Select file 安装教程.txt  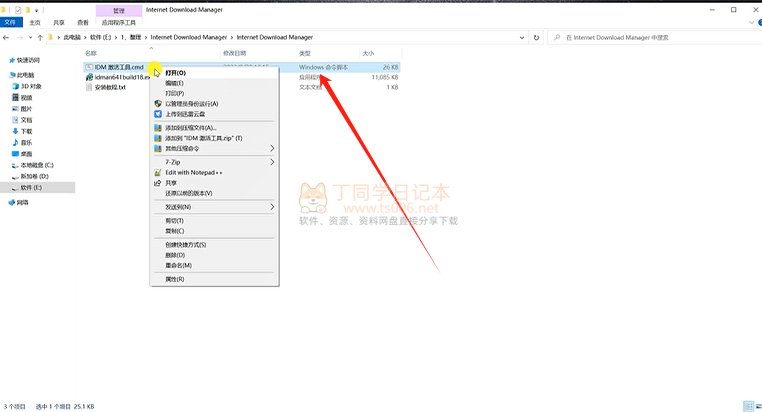coord(105,87)
